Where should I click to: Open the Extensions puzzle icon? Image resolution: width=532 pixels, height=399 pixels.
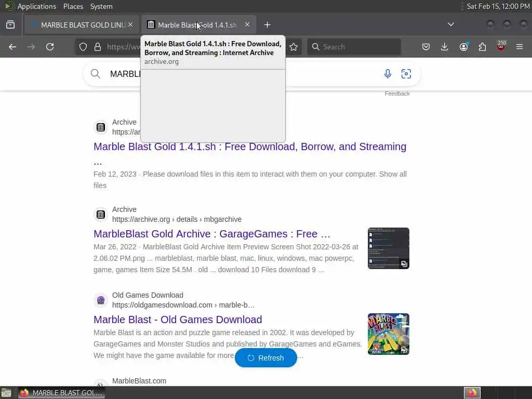pyautogui.click(x=482, y=47)
